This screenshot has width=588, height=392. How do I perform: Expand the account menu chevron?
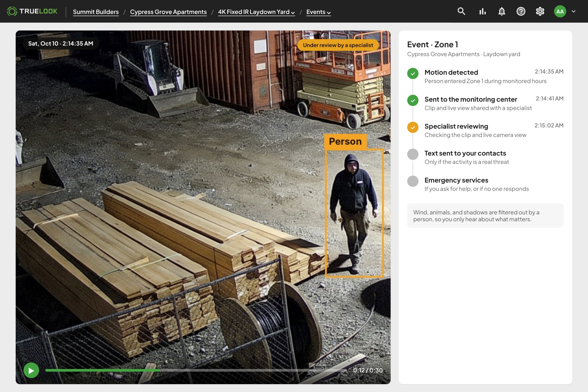coord(574,11)
